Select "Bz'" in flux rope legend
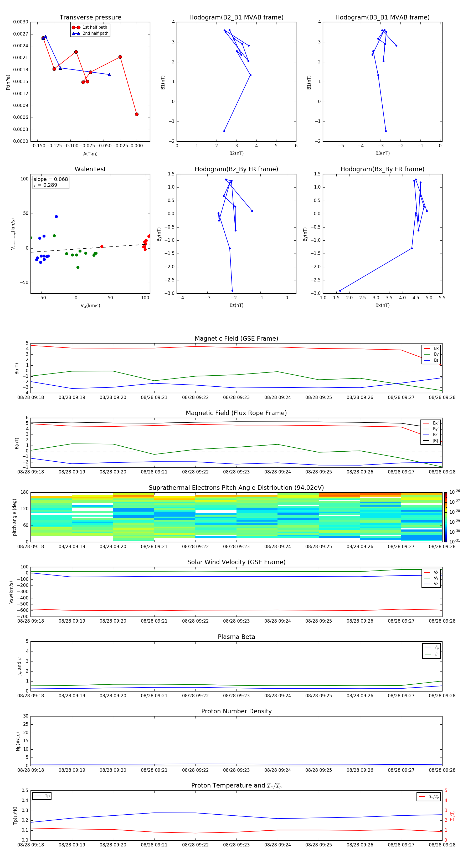Screen dimensions: 473x868 431,435
